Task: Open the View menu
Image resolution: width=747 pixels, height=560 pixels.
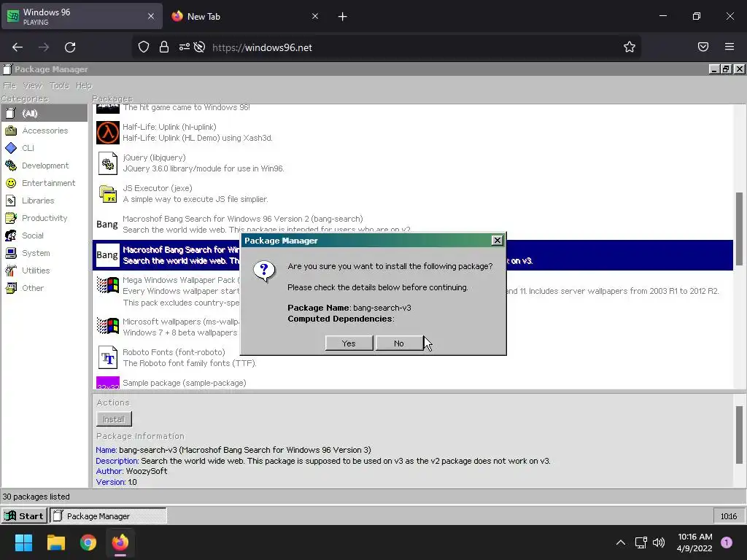Action: click(32, 86)
